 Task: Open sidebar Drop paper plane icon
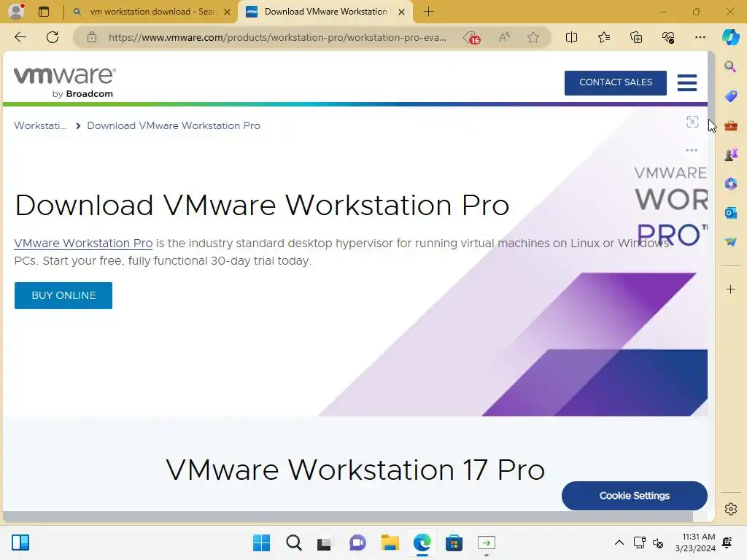tap(730, 242)
